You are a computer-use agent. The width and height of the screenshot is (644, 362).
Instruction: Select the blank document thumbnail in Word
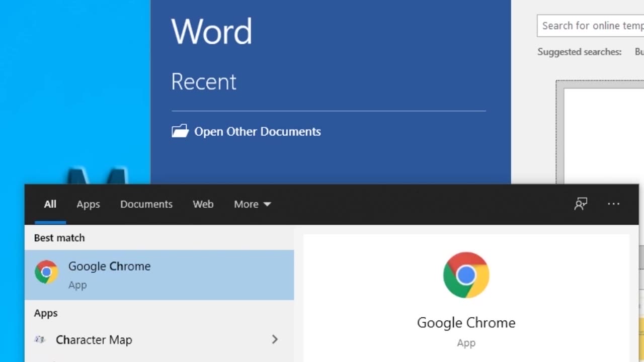tap(600, 133)
